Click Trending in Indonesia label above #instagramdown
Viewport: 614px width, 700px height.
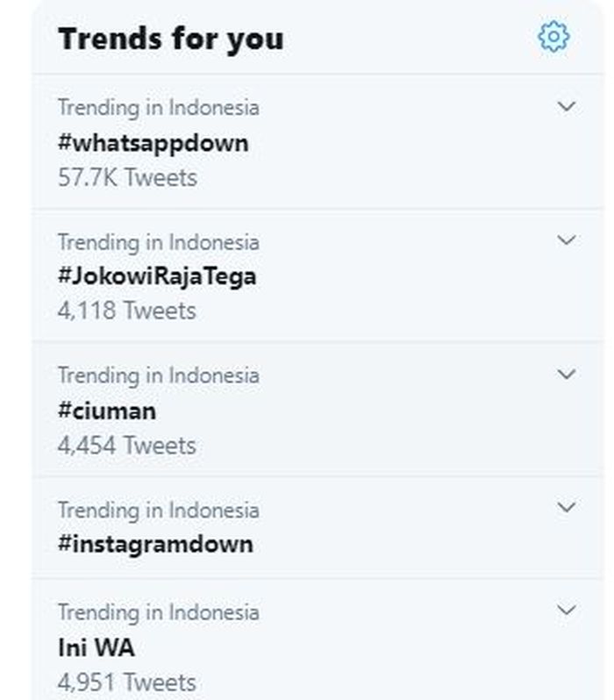click(159, 510)
